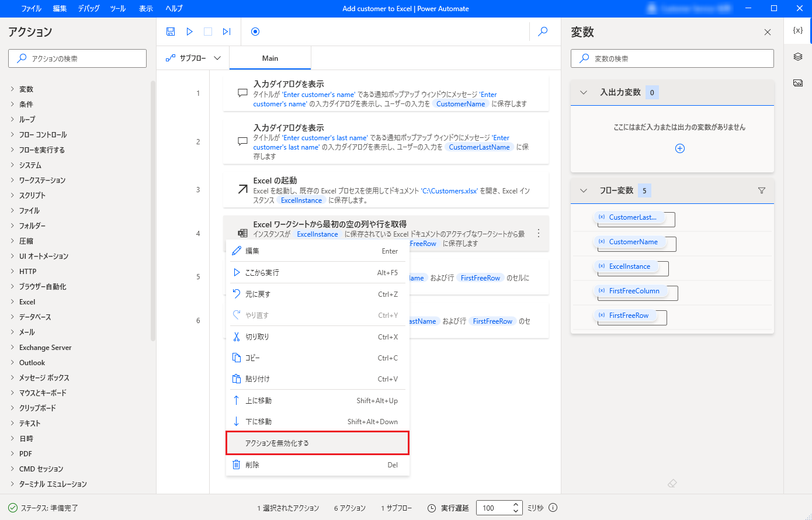Open the 表示 menu
Screen dimensions: 812x520
pos(146,9)
